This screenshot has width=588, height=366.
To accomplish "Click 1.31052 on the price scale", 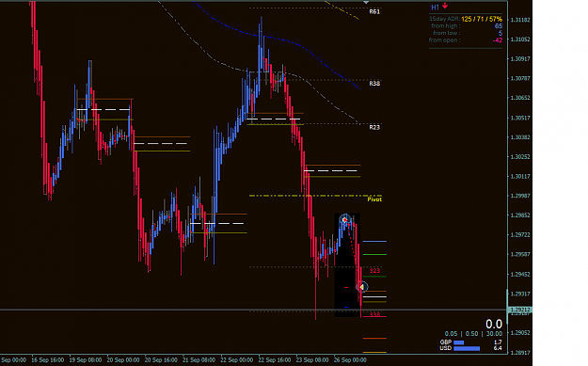I will coord(520,40).
